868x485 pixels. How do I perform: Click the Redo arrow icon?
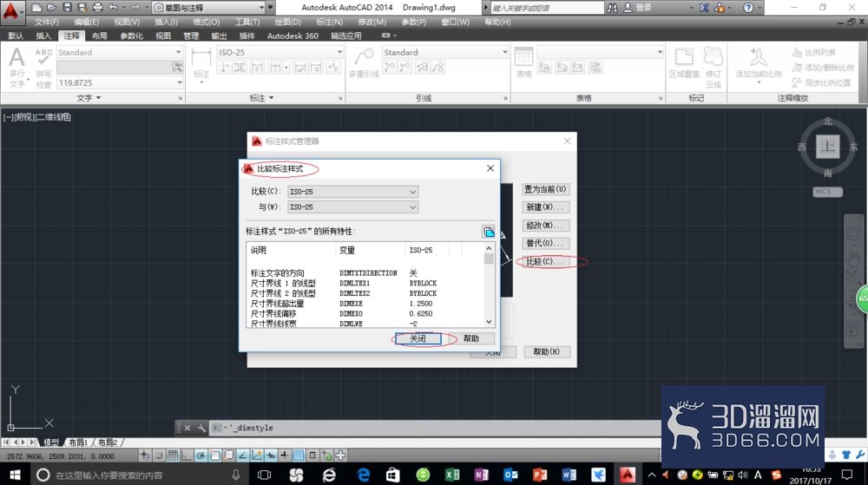[x=135, y=7]
